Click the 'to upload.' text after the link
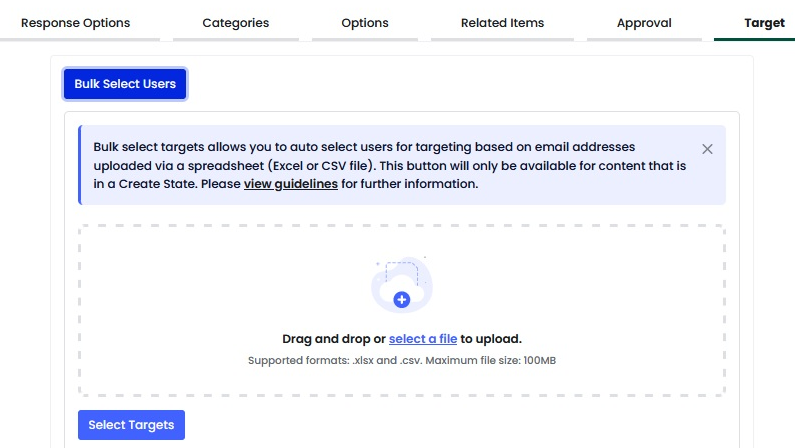The image size is (795, 448). click(491, 339)
